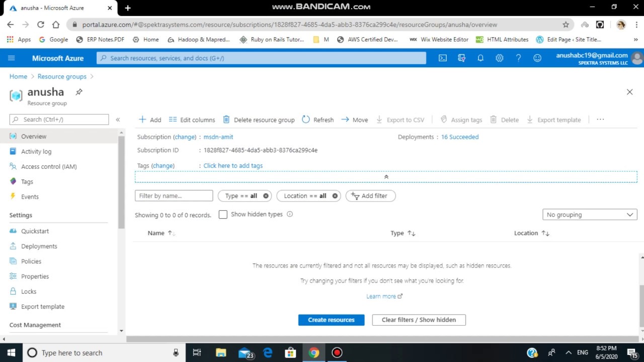This screenshot has width=644, height=362.
Task: Open the Azure portal hamburger menu
Action: pos(12,58)
